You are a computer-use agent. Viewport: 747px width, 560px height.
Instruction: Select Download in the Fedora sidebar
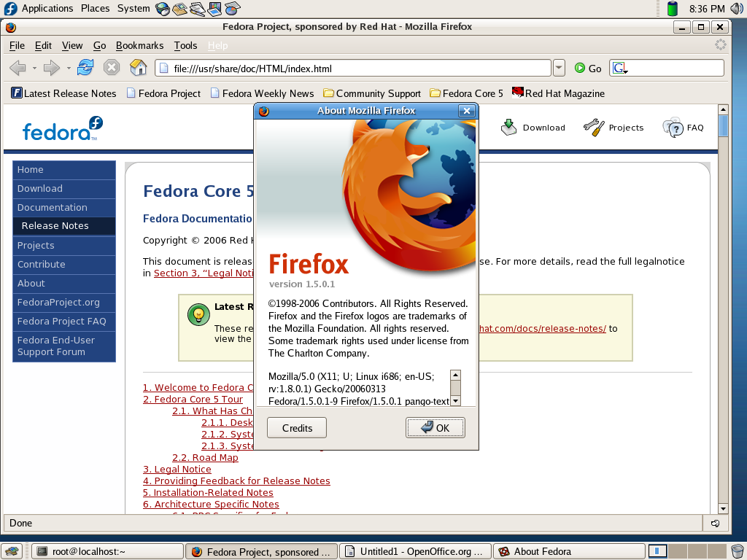(x=64, y=189)
